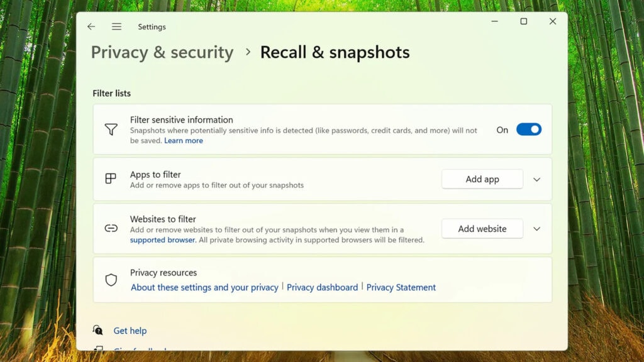Image resolution: width=644 pixels, height=362 pixels.
Task: Open the Learn more link
Action: (x=184, y=141)
